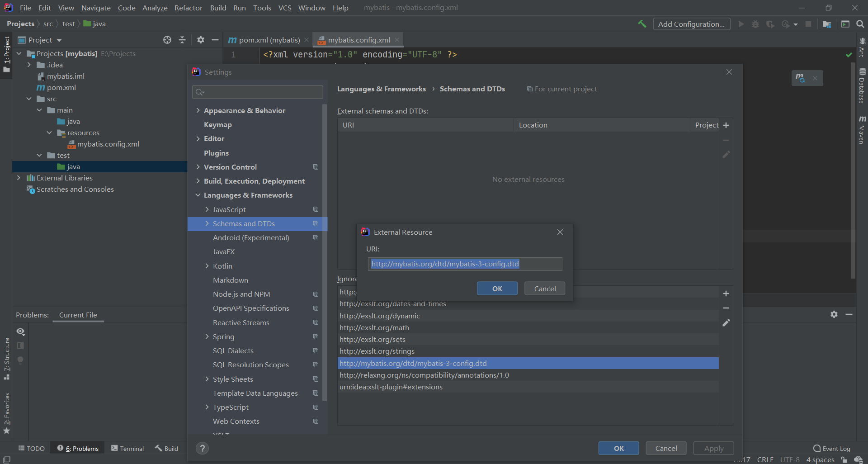Toggle problem highlighting eye icon

point(20,331)
